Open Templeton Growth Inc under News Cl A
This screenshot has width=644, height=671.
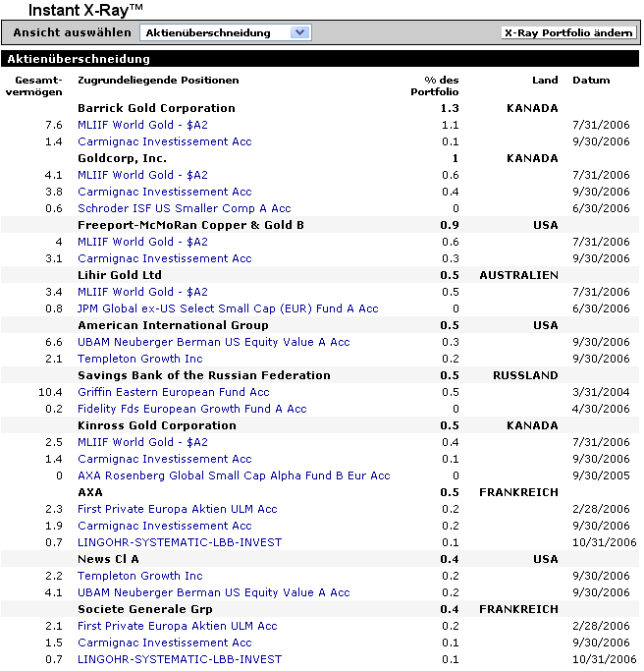click(139, 576)
